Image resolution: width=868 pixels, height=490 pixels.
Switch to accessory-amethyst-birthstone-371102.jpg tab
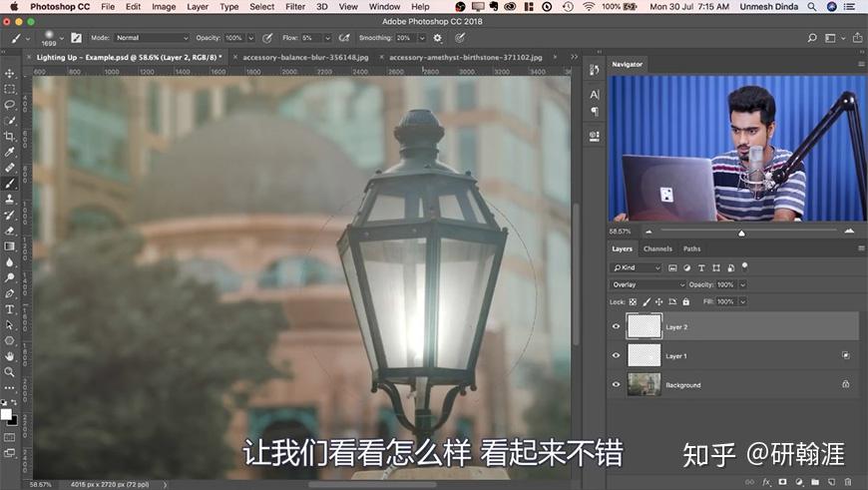point(466,57)
